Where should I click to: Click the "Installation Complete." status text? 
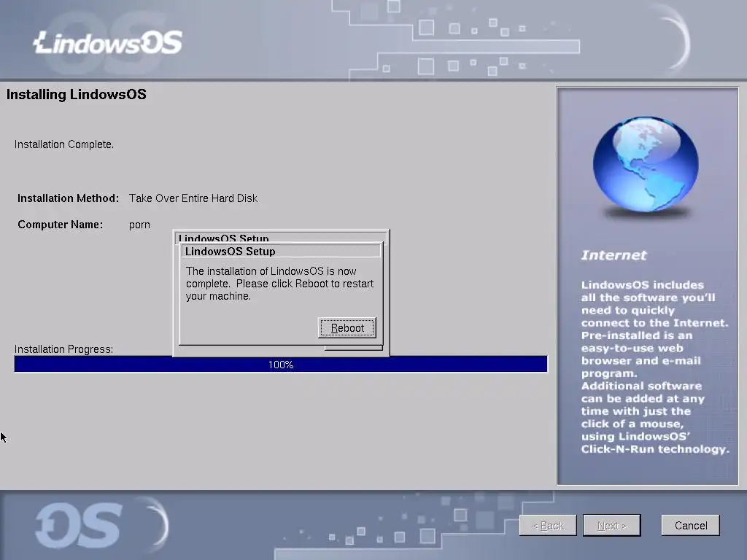pos(64,144)
